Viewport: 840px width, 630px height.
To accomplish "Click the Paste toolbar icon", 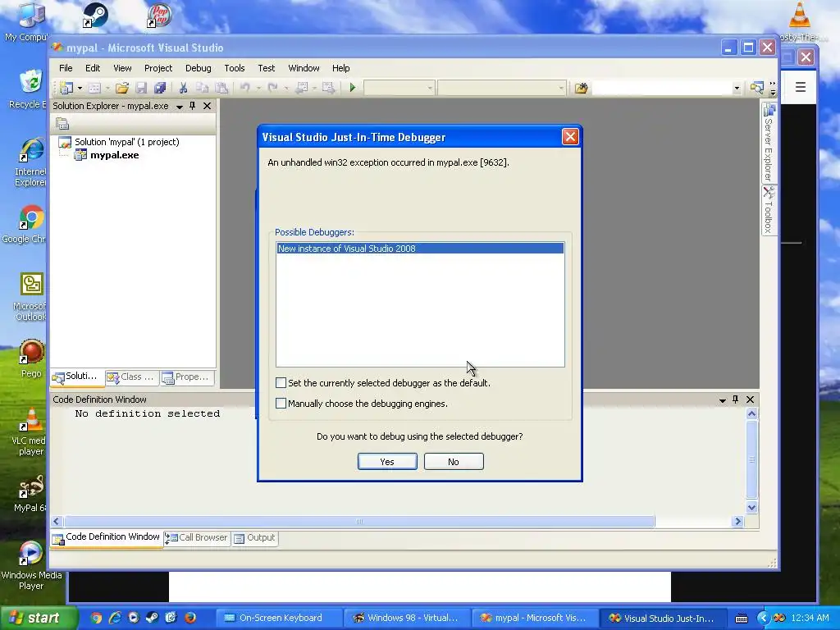I will coord(221,88).
